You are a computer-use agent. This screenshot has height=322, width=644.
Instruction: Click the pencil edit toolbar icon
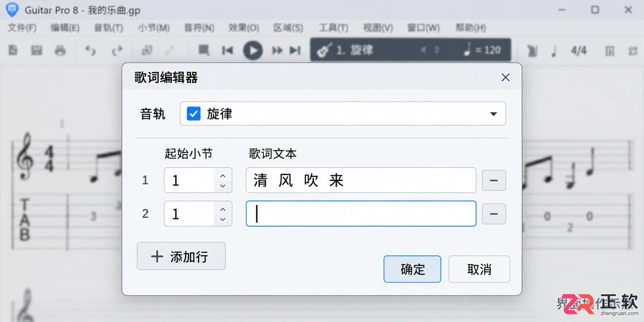coord(169,50)
